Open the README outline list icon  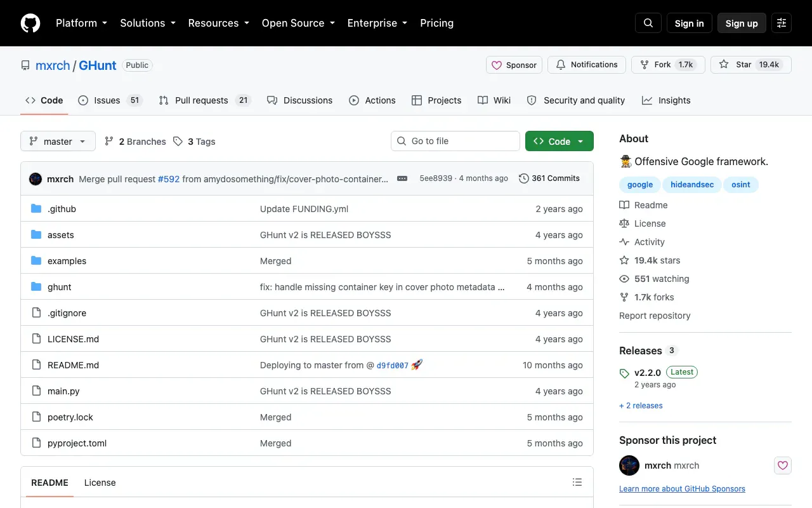[x=577, y=482]
